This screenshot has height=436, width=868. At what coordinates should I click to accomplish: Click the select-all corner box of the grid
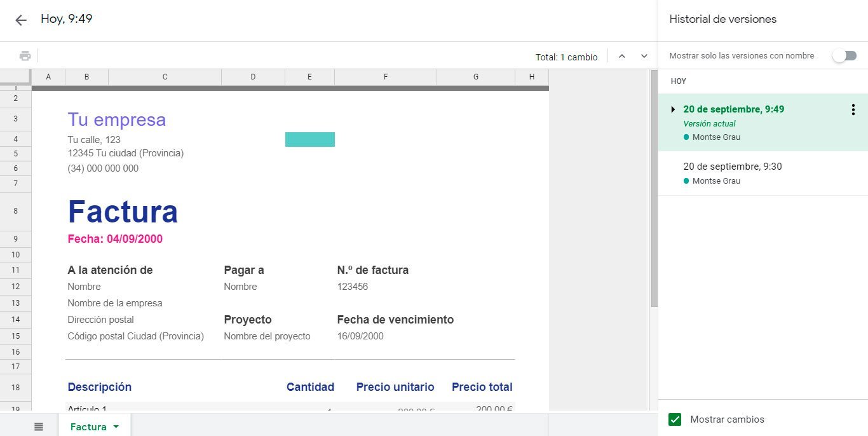pyautogui.click(x=15, y=76)
